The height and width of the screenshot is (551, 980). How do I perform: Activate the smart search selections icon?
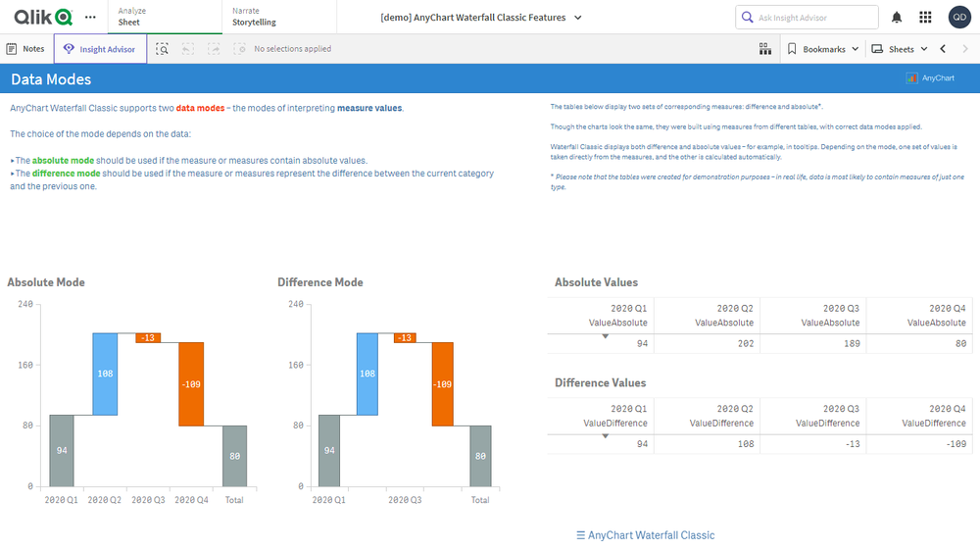pos(162,49)
